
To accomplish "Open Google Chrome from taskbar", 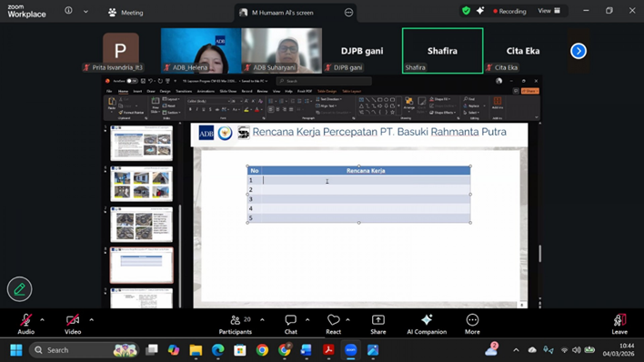I will tap(262, 350).
